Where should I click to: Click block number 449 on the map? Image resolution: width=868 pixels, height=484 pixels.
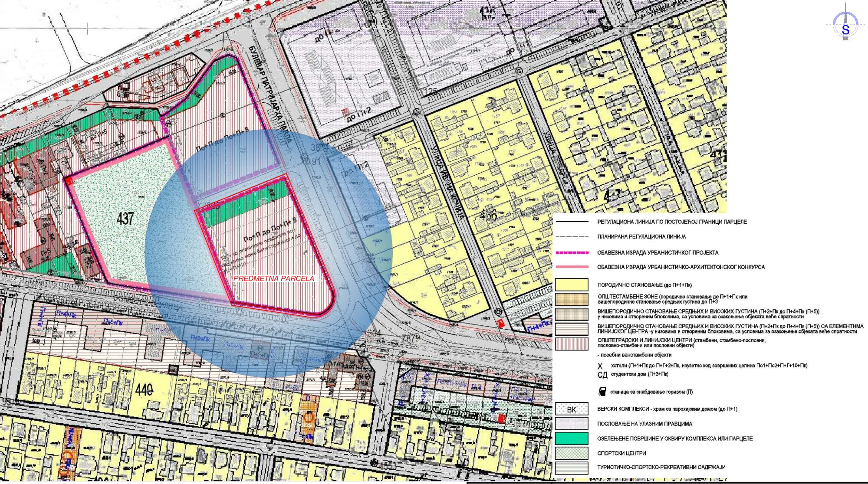(144, 390)
